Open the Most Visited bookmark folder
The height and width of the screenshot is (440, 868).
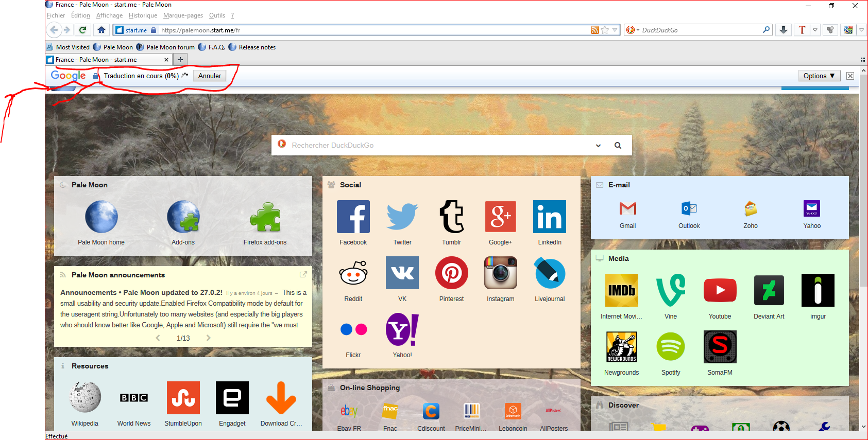pos(68,47)
